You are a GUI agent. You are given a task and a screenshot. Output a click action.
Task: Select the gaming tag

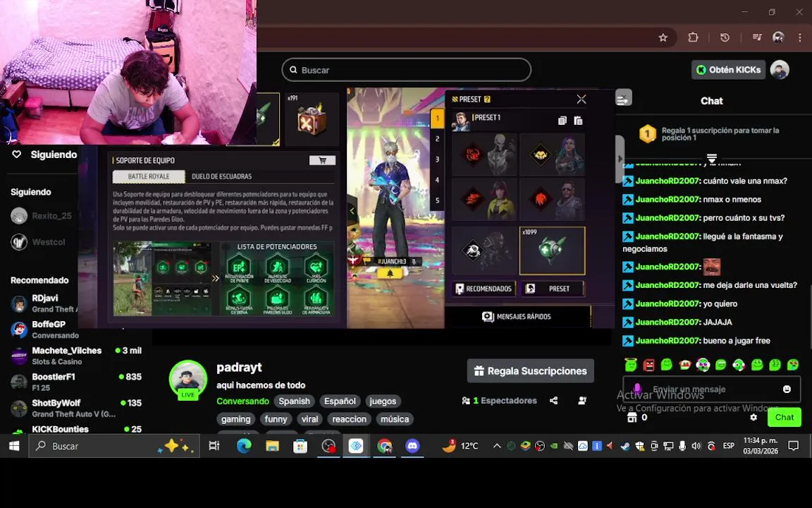coord(235,419)
